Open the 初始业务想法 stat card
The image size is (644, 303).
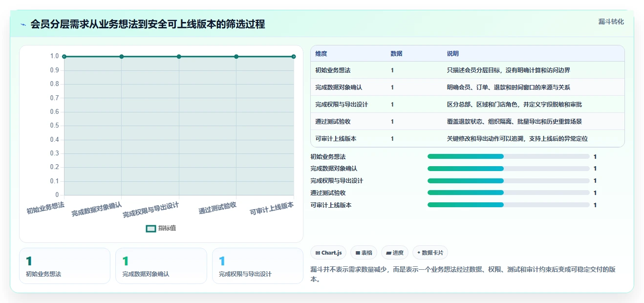point(64,266)
